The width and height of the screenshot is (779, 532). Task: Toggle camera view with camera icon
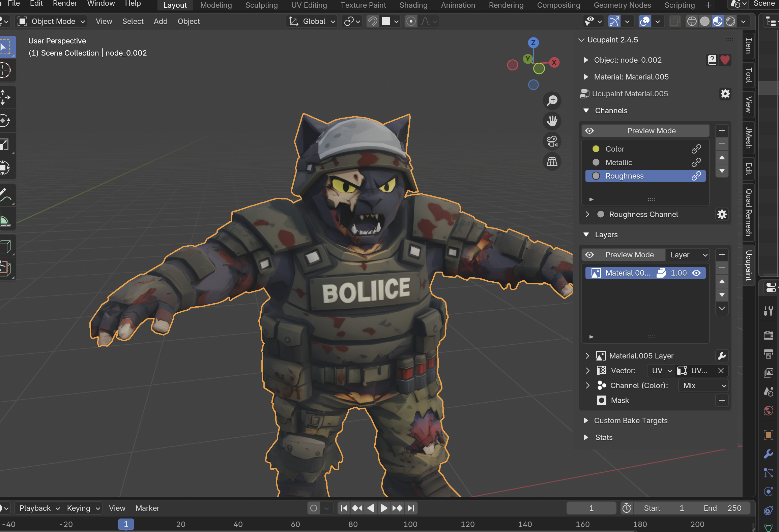pyautogui.click(x=552, y=141)
